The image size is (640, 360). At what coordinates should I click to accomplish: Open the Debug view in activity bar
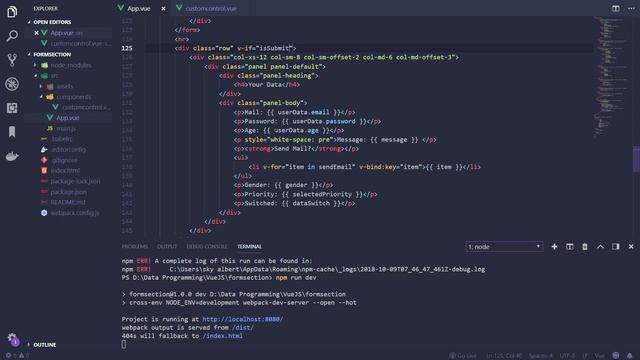pyautogui.click(x=12, y=84)
